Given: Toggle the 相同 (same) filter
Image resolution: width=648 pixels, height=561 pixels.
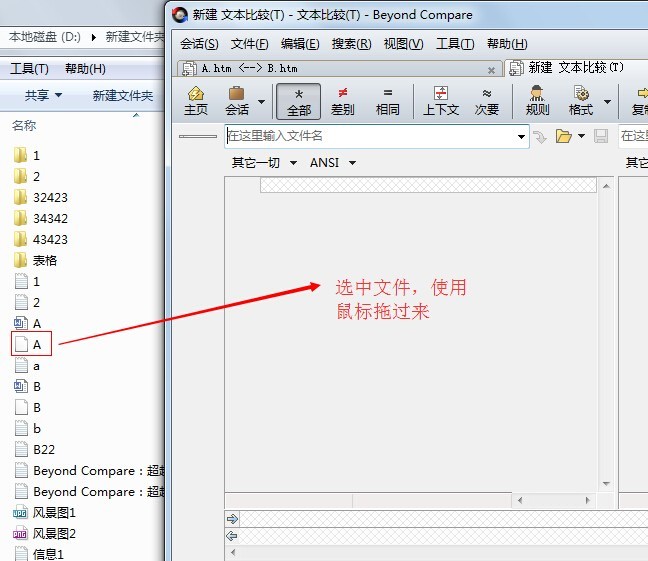Looking at the screenshot, I should coord(387,101).
